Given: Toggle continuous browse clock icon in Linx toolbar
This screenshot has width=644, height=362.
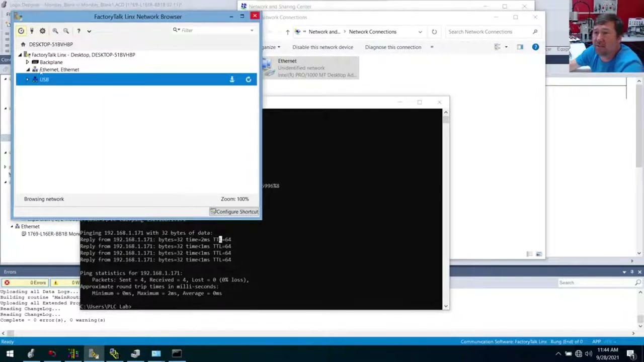Looking at the screenshot, I should (21, 31).
